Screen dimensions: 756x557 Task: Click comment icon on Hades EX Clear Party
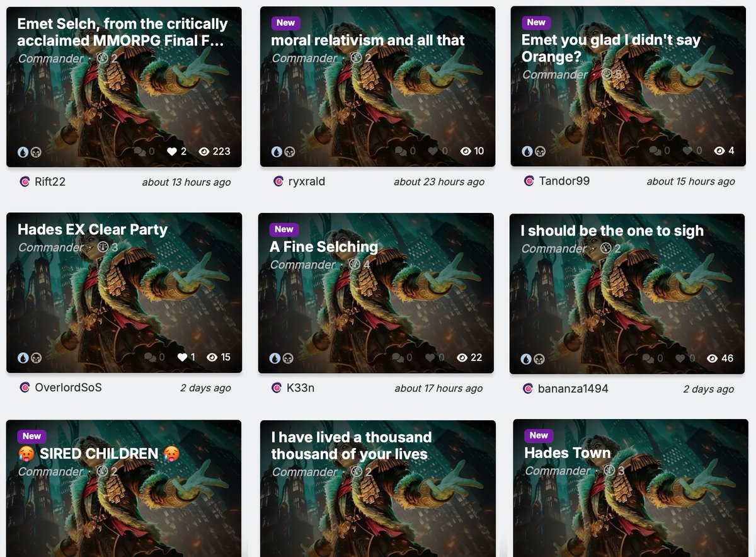pyautogui.click(x=150, y=357)
